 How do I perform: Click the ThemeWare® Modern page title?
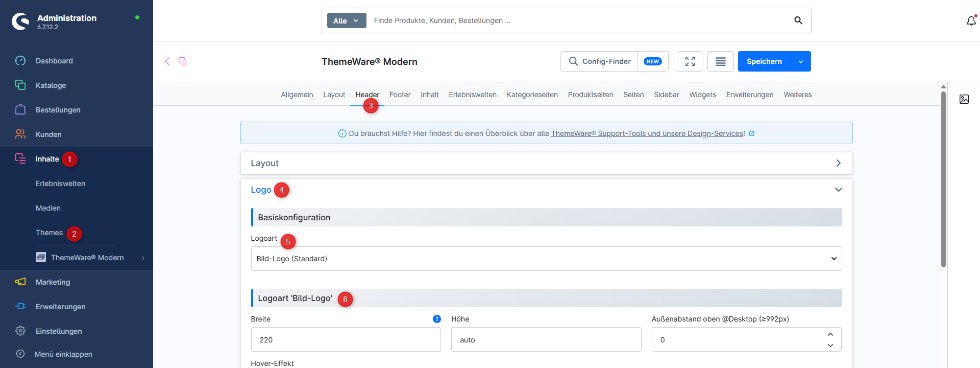(x=370, y=61)
